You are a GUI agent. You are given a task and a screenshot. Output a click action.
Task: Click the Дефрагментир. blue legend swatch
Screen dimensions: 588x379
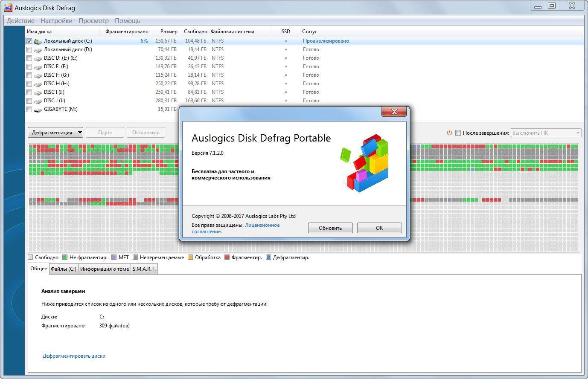tap(268, 257)
